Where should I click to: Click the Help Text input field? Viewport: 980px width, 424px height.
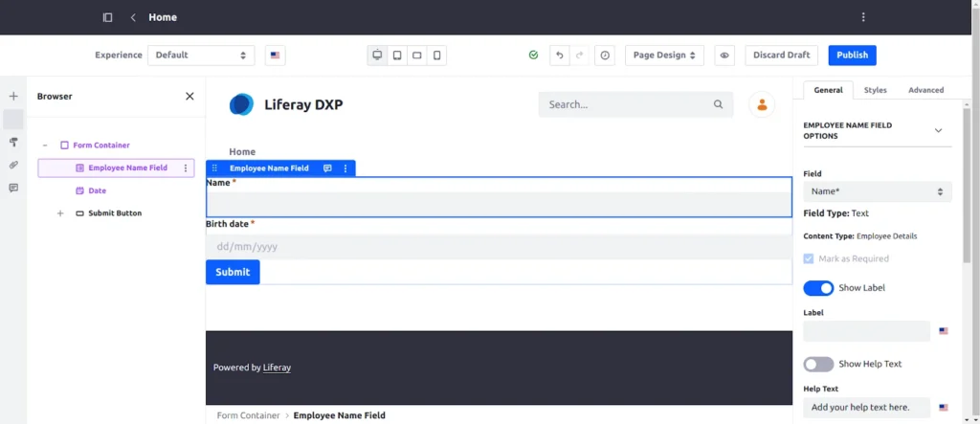(x=867, y=408)
